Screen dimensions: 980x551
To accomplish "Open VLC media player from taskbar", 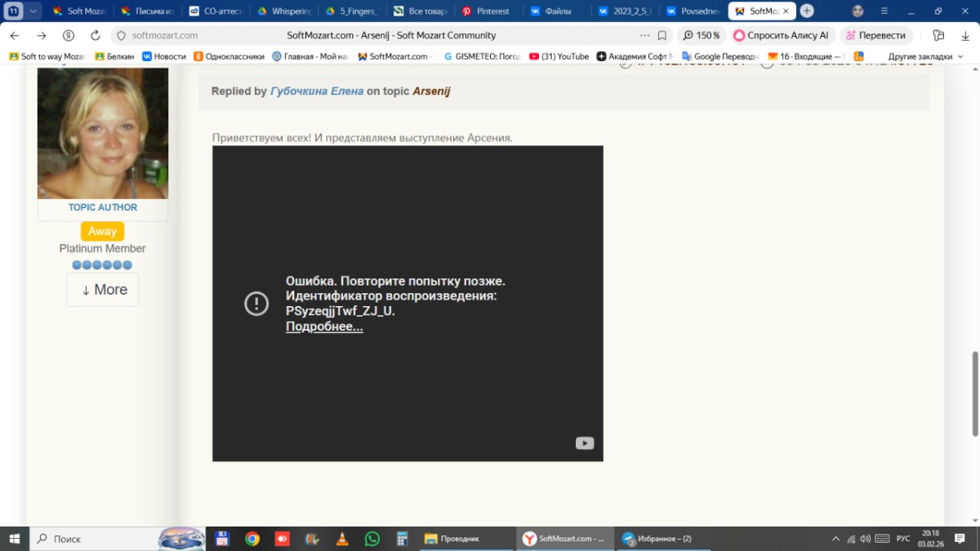I will [341, 539].
